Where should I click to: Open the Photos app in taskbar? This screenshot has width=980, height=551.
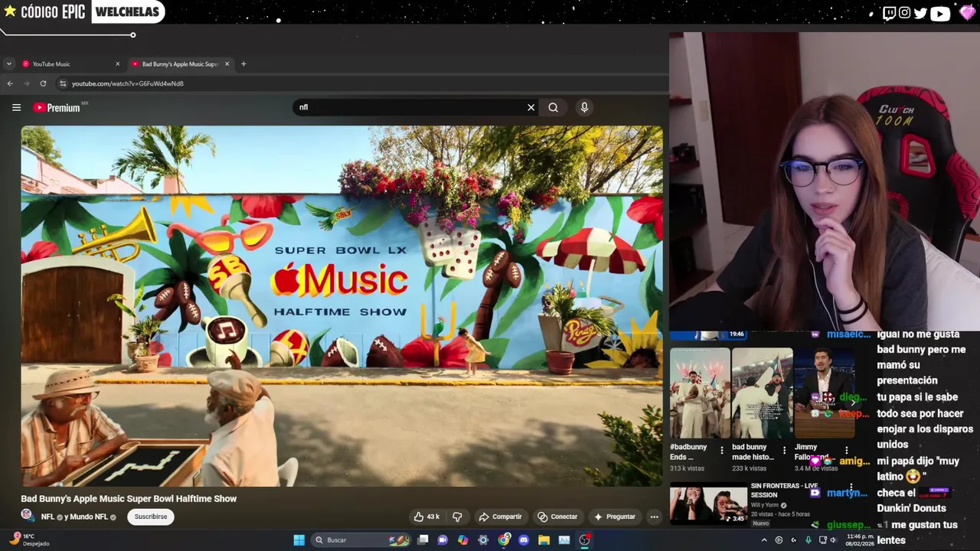coord(564,540)
